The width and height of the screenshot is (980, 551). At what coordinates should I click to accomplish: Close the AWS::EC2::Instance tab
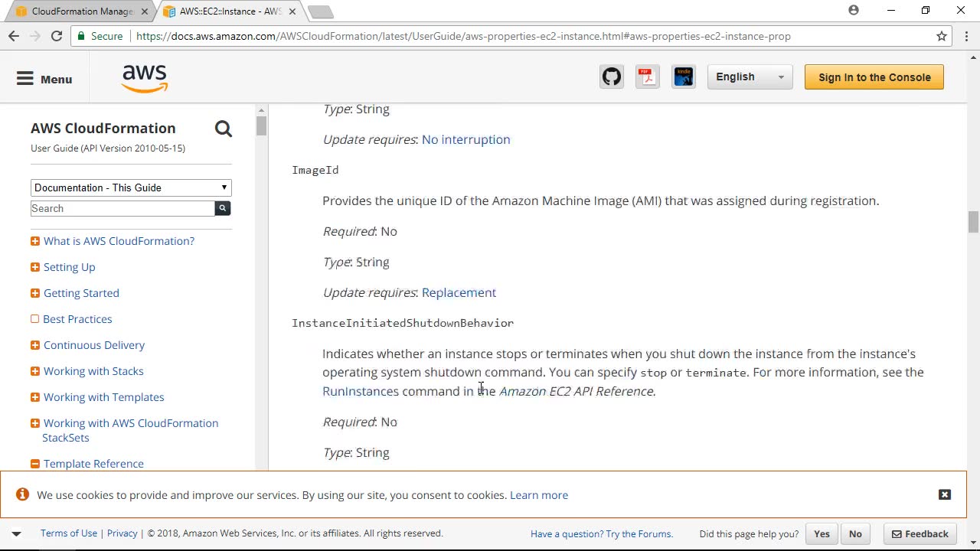click(292, 11)
